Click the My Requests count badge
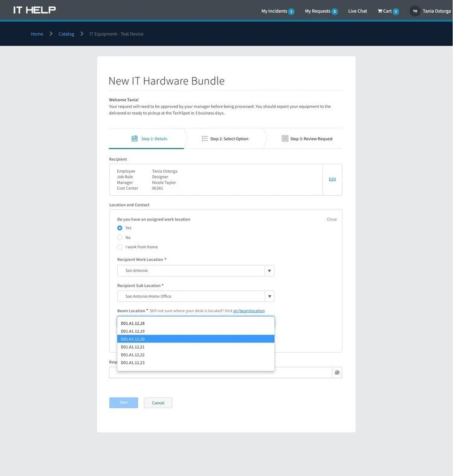Viewport: 453px width, 476px height. 335,11
